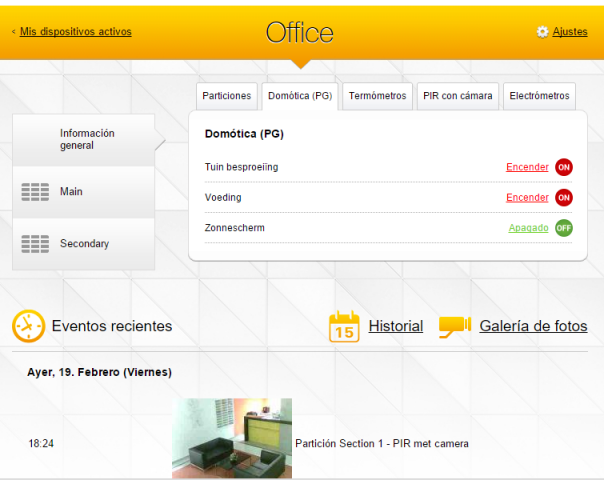
Task: Toggle the OFF switch for Zonnescherm
Action: coord(564,228)
